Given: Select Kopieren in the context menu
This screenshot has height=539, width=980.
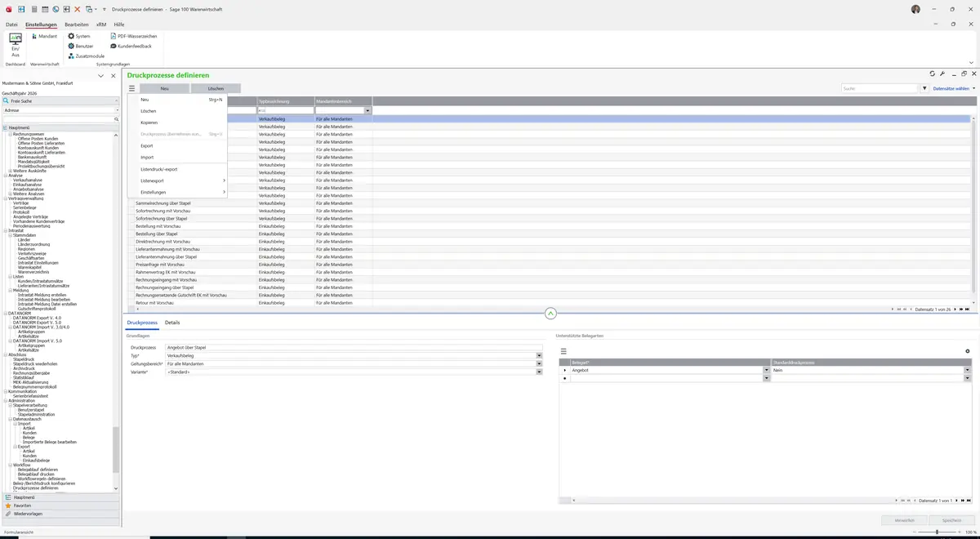Looking at the screenshot, I should (x=176, y=122).
